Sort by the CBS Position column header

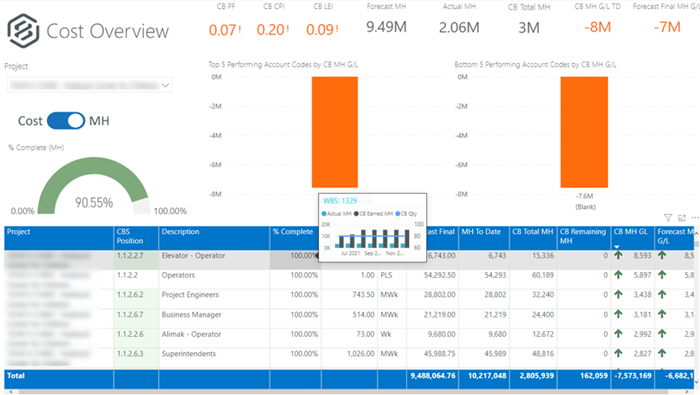click(x=136, y=238)
